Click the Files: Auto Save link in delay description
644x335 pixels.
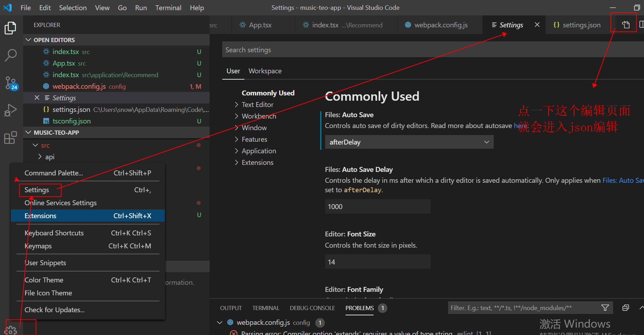pyautogui.click(x=623, y=180)
